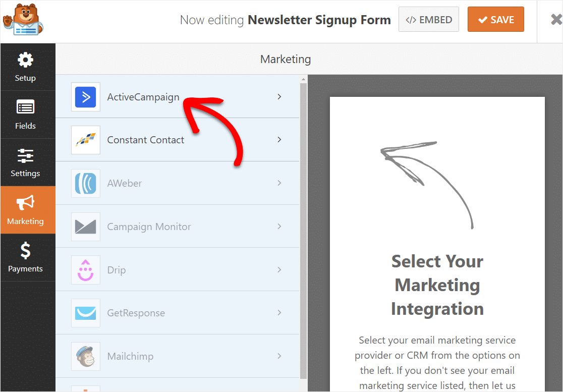
Task: Go to the Payments tab
Action: 25,257
